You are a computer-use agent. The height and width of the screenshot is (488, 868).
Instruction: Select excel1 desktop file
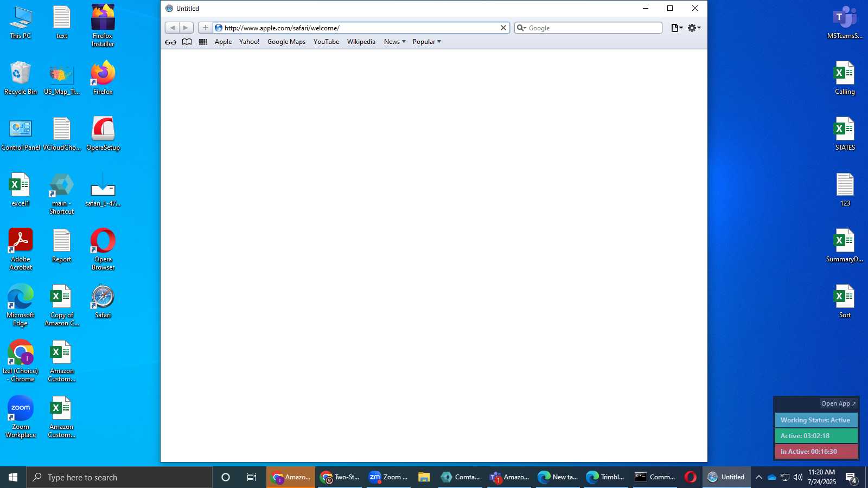(x=21, y=190)
